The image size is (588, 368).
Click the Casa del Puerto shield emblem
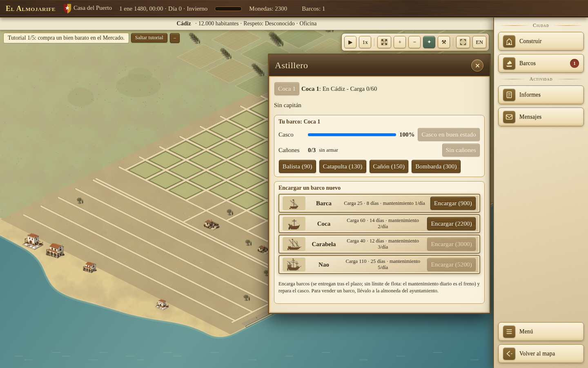point(67,8)
